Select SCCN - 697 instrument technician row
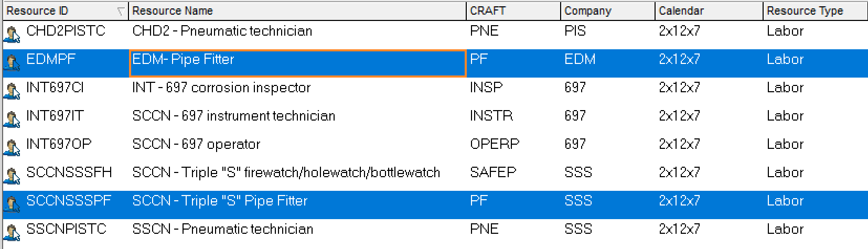Viewport: 868px width, 249px height. pos(435,116)
